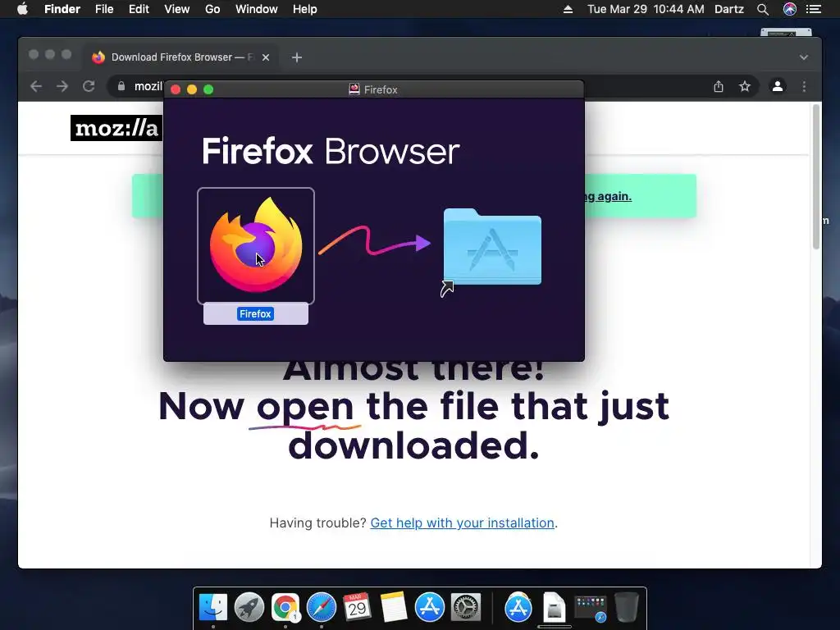Zoom the Firefox installer window
The image size is (840, 630).
208,89
